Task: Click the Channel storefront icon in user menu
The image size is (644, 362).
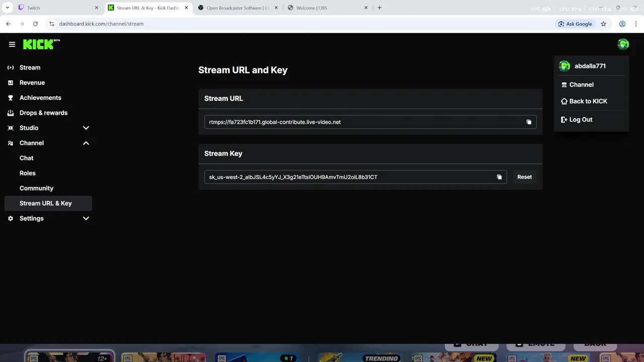Action: click(564, 85)
